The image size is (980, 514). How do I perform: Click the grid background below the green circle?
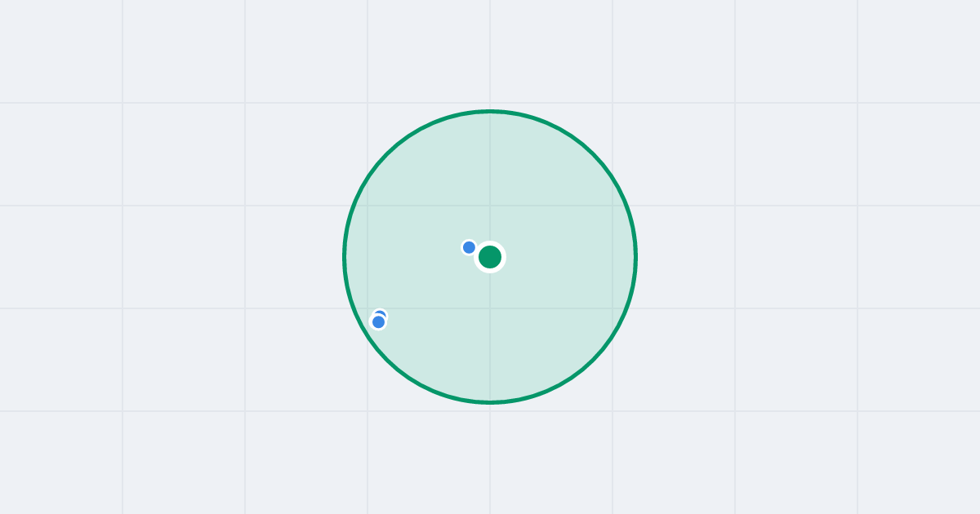point(490,457)
